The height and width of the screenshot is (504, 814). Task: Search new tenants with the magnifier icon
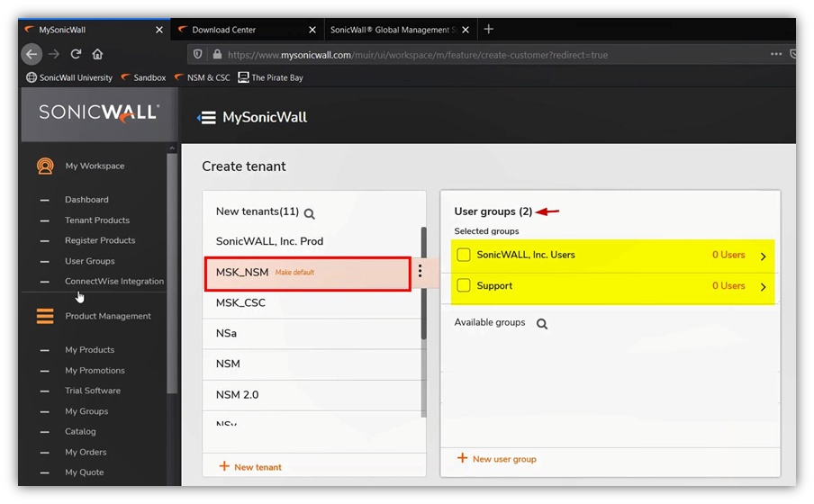point(310,213)
